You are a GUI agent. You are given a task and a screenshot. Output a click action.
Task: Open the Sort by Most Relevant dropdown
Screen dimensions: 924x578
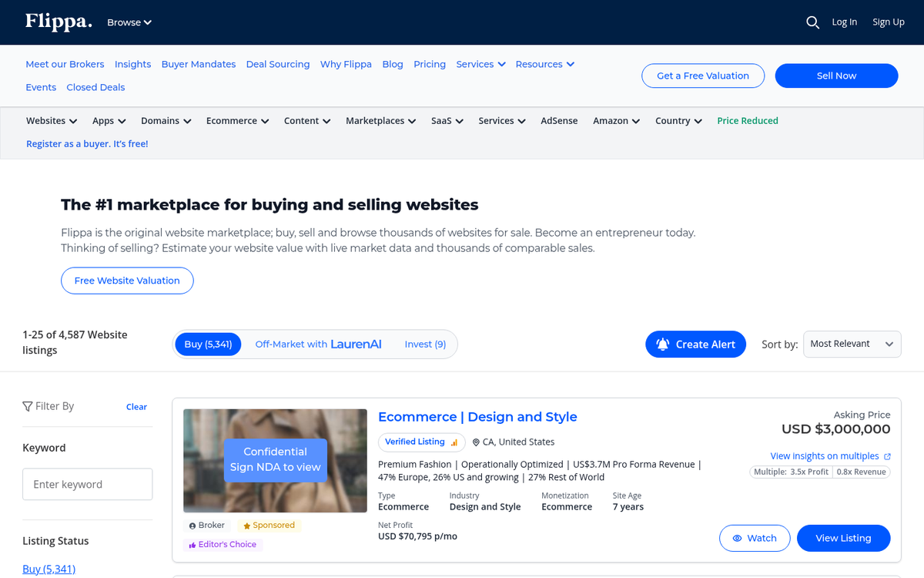852,344
